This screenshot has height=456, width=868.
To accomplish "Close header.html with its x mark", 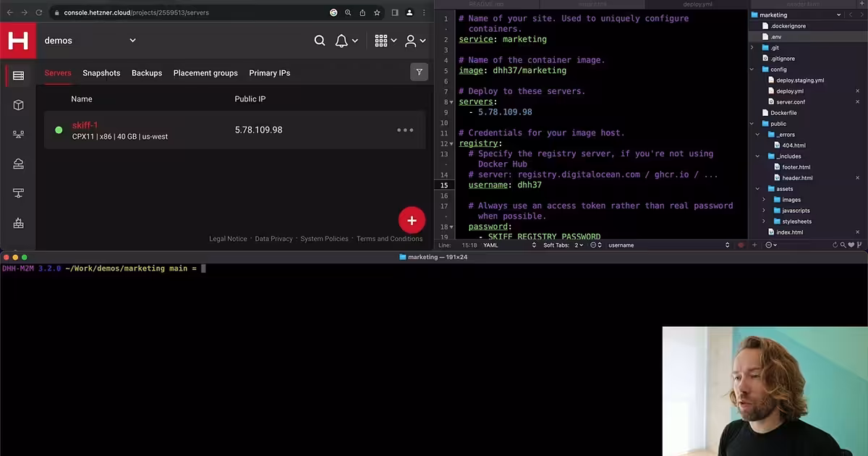I will (858, 178).
